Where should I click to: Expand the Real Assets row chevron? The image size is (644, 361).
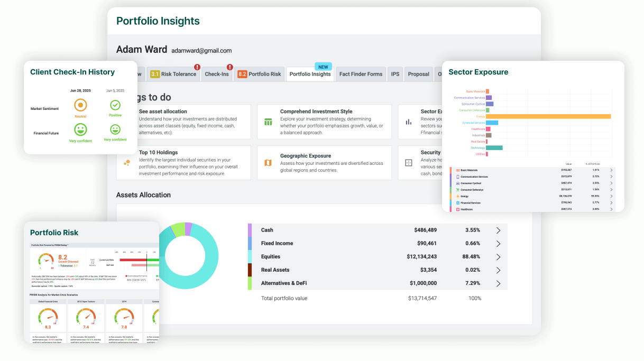tap(498, 270)
